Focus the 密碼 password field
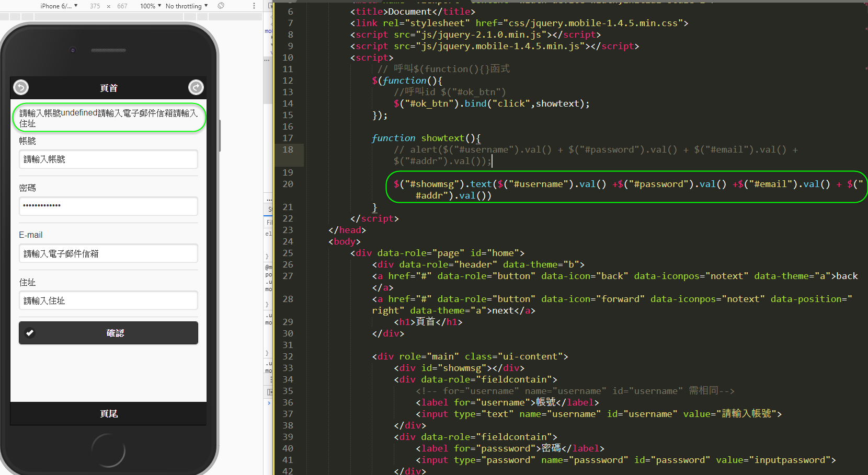The image size is (868, 475). (x=108, y=206)
